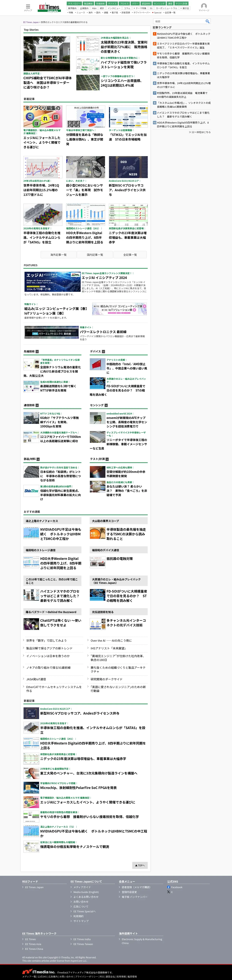This screenshot has height=980, width=232.
Task: Open 製品解剖 category tab
Action: (88, 3)
